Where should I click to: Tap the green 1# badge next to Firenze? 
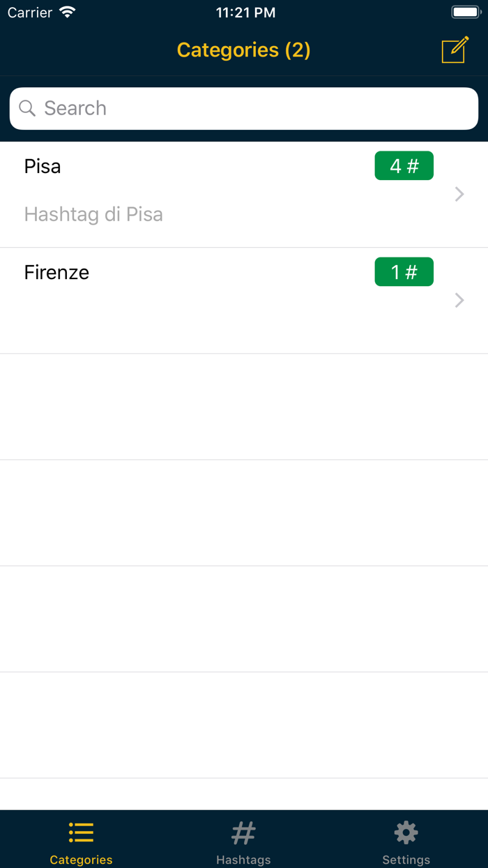pyautogui.click(x=404, y=271)
